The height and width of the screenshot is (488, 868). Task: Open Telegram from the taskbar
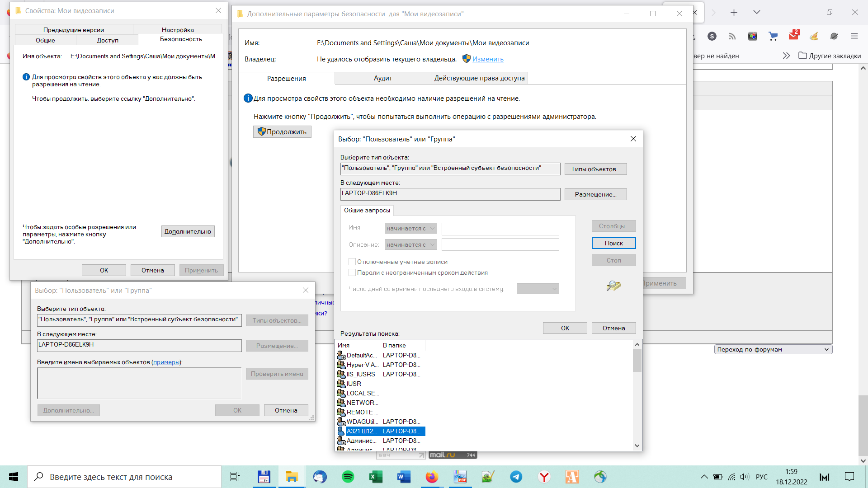(x=516, y=477)
